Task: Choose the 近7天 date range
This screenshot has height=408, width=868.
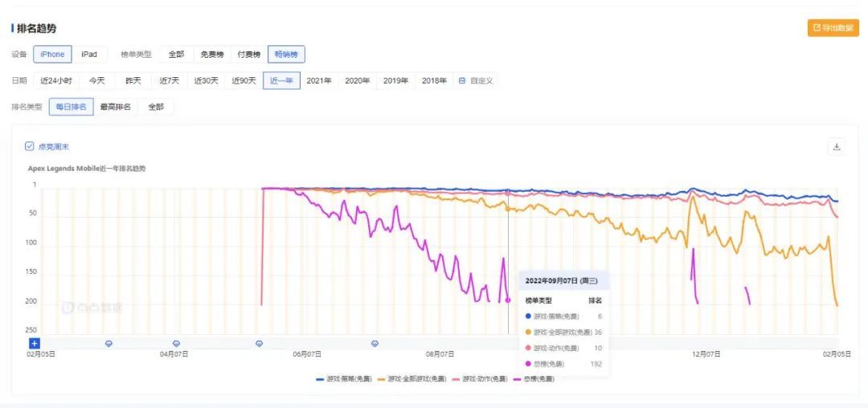Action: point(170,80)
